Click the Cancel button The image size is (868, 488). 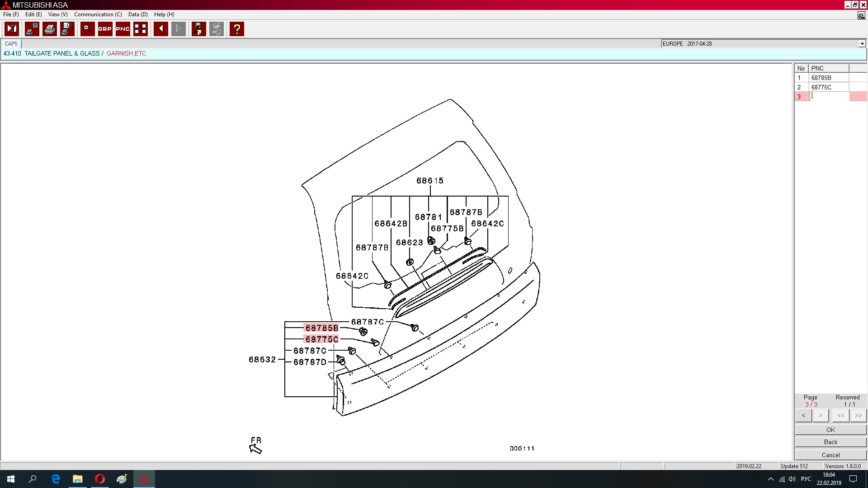830,455
